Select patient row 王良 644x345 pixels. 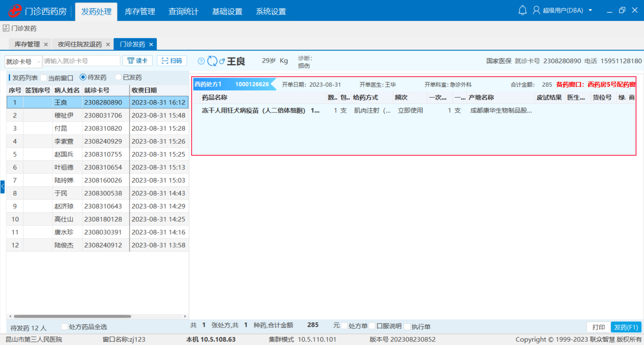(x=97, y=102)
